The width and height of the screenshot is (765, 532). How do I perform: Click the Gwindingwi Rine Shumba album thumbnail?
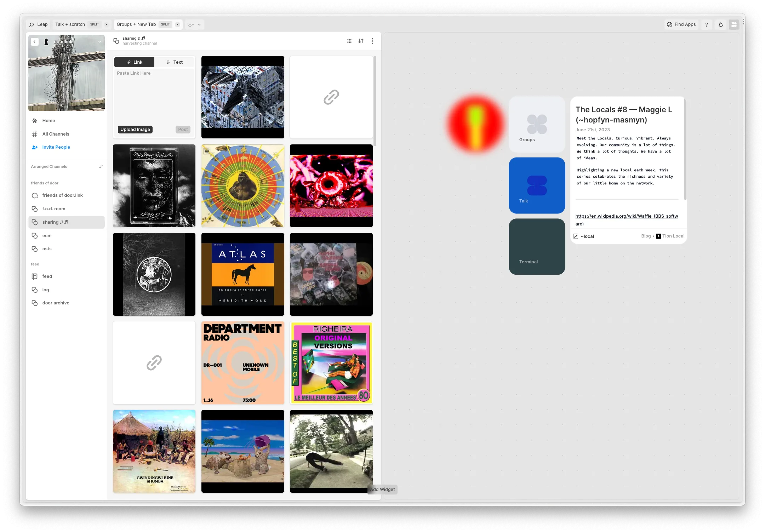(154, 451)
